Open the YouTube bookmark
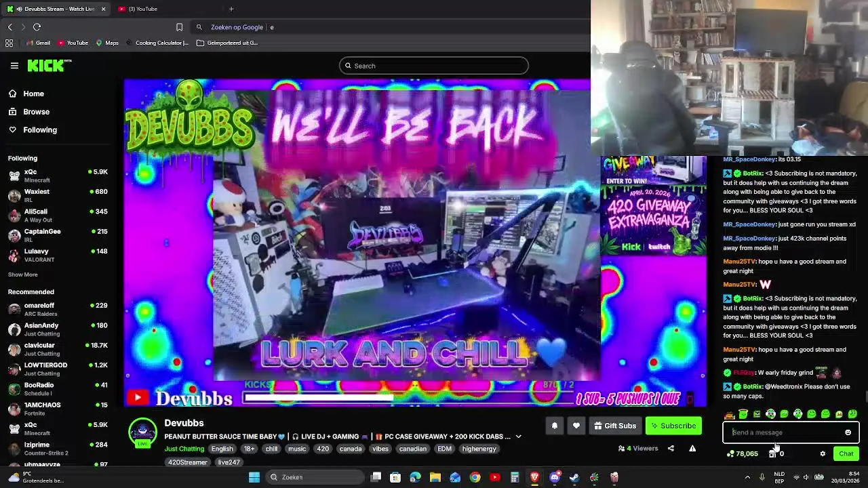868x488 pixels. [x=73, y=43]
